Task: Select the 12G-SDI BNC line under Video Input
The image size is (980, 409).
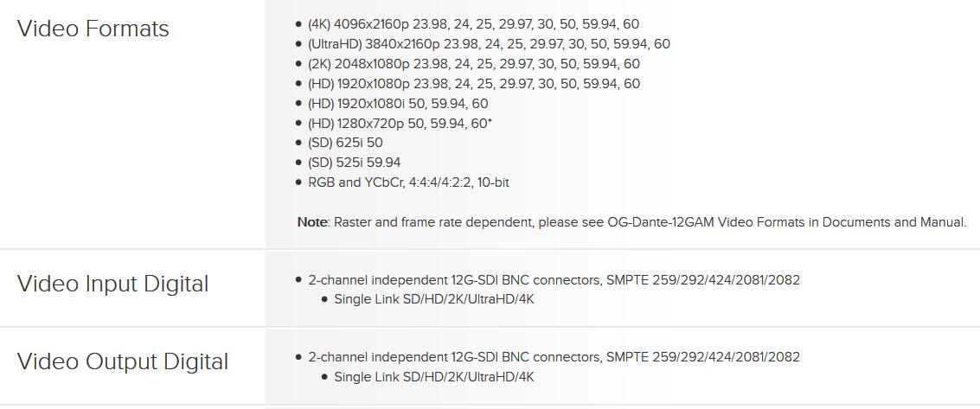Action: point(554,280)
